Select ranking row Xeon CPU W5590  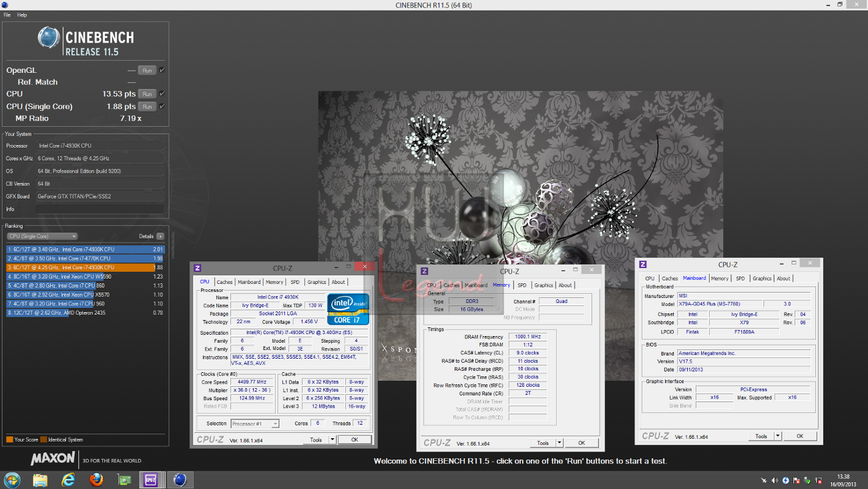coord(85,276)
